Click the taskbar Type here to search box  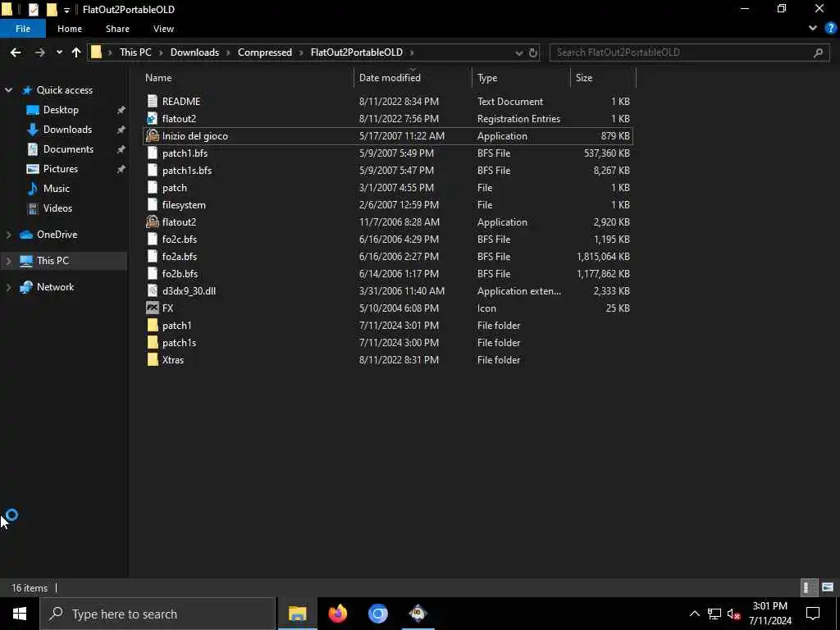[x=158, y=614]
